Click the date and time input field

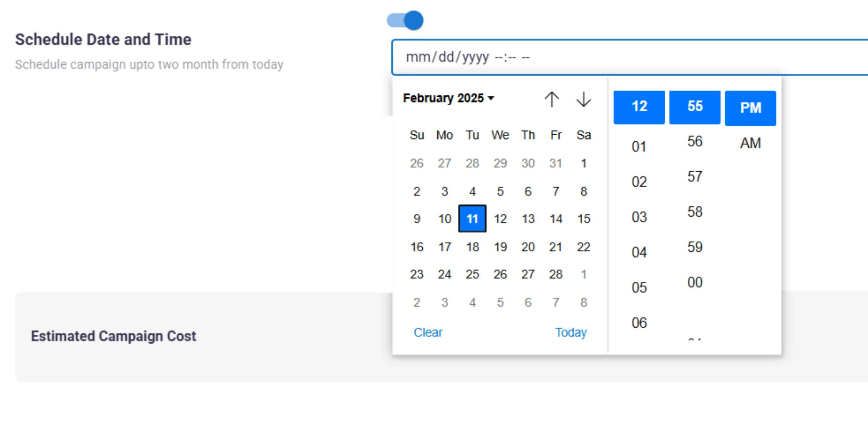tap(630, 57)
